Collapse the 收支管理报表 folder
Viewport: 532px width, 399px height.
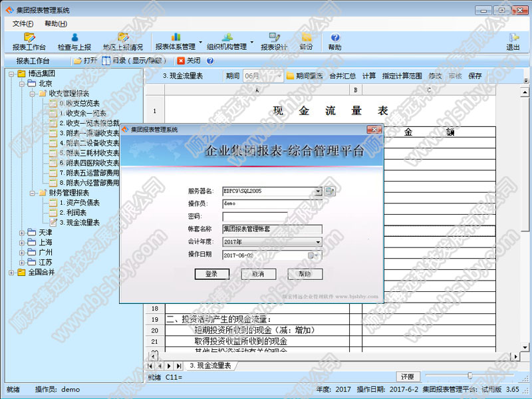point(32,93)
